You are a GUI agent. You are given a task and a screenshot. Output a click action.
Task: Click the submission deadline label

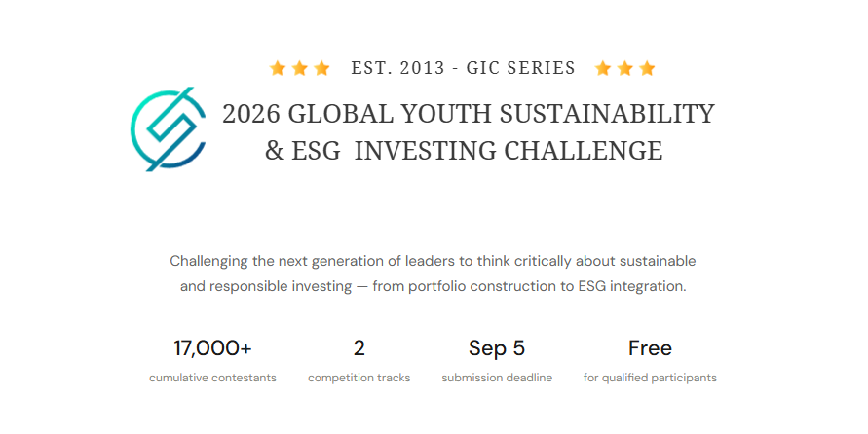(x=497, y=378)
